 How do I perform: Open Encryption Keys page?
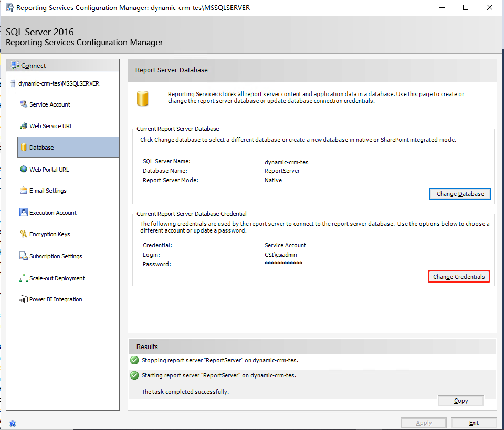click(49, 234)
